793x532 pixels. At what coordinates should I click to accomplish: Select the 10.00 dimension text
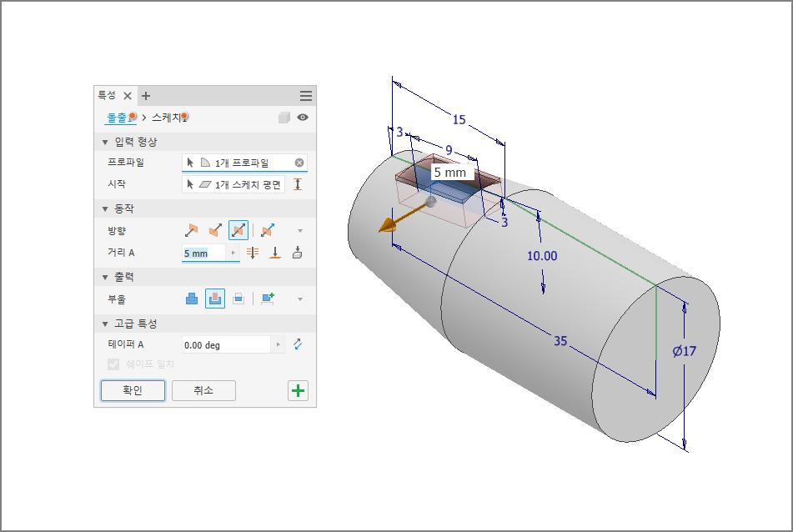click(x=542, y=256)
